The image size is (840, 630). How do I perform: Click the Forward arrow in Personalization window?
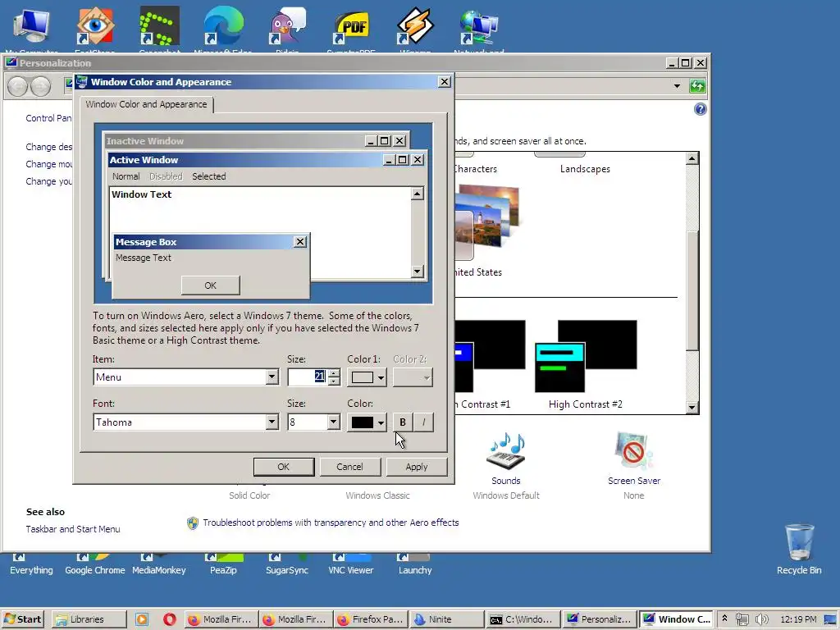[x=41, y=85]
